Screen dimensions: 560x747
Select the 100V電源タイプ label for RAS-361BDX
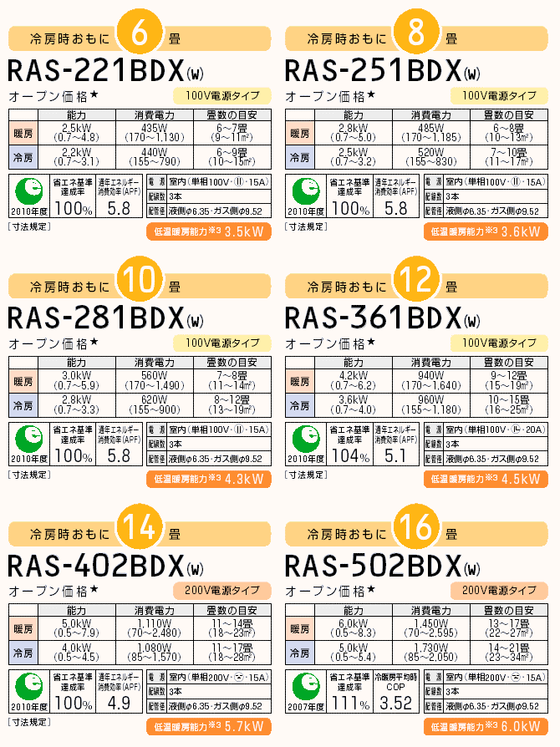[x=500, y=343]
